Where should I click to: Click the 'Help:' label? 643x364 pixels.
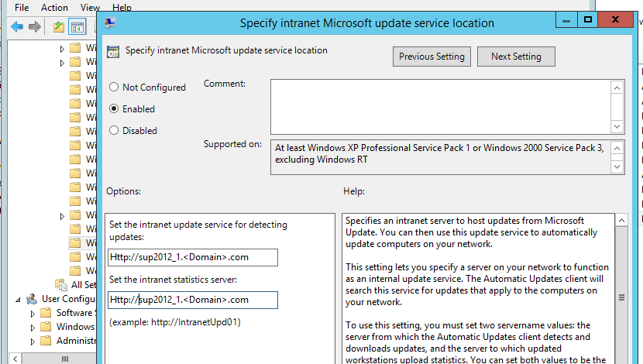pyautogui.click(x=354, y=191)
